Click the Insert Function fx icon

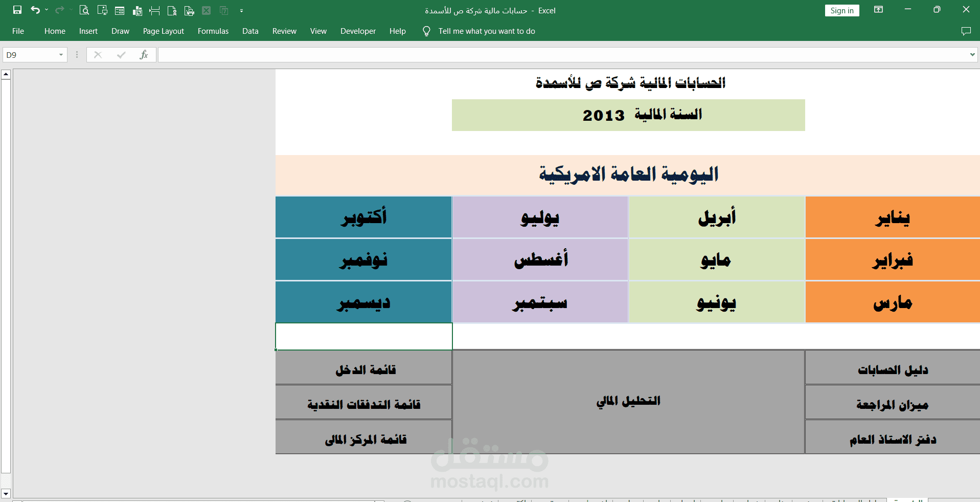coord(144,55)
